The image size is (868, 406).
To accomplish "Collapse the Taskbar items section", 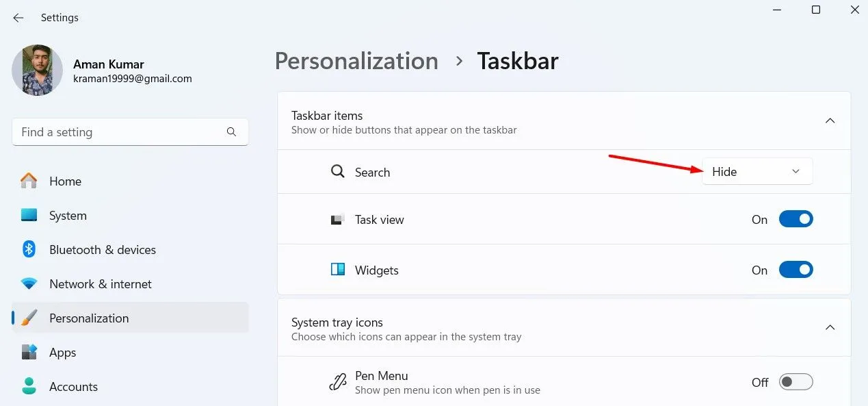I will pos(830,120).
